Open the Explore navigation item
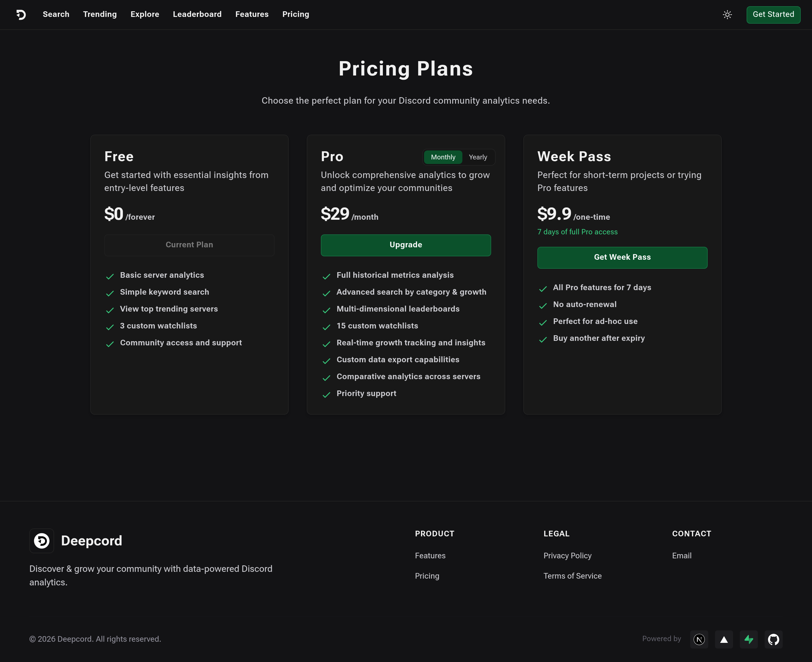The image size is (812, 662). (145, 14)
